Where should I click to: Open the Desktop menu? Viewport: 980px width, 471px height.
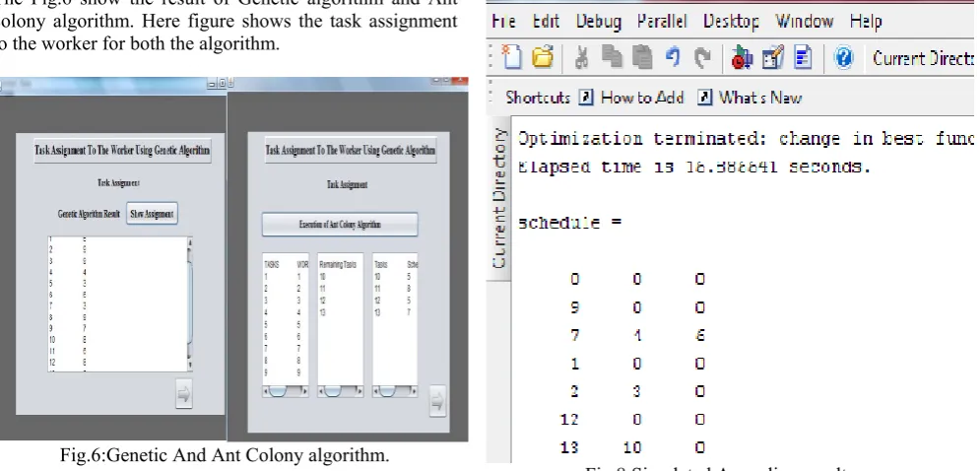(731, 22)
